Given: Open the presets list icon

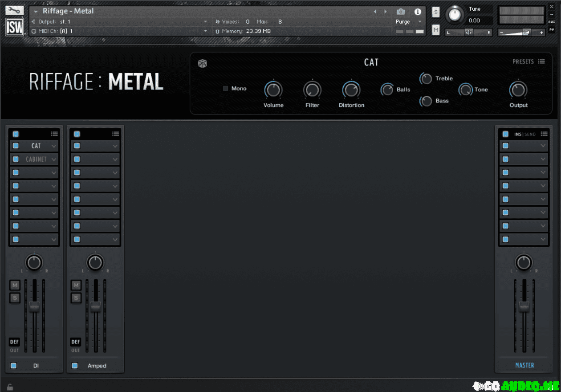Looking at the screenshot, I should tap(541, 61).
